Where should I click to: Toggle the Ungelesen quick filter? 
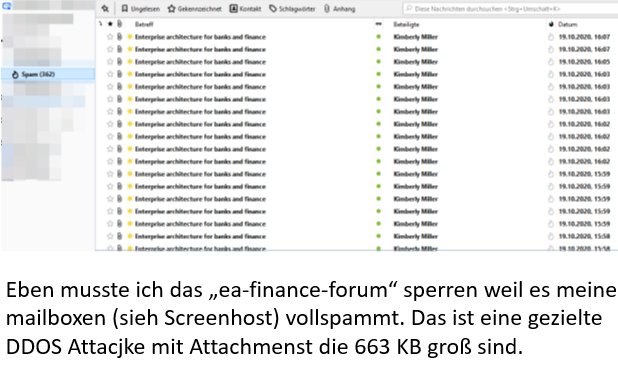click(140, 9)
